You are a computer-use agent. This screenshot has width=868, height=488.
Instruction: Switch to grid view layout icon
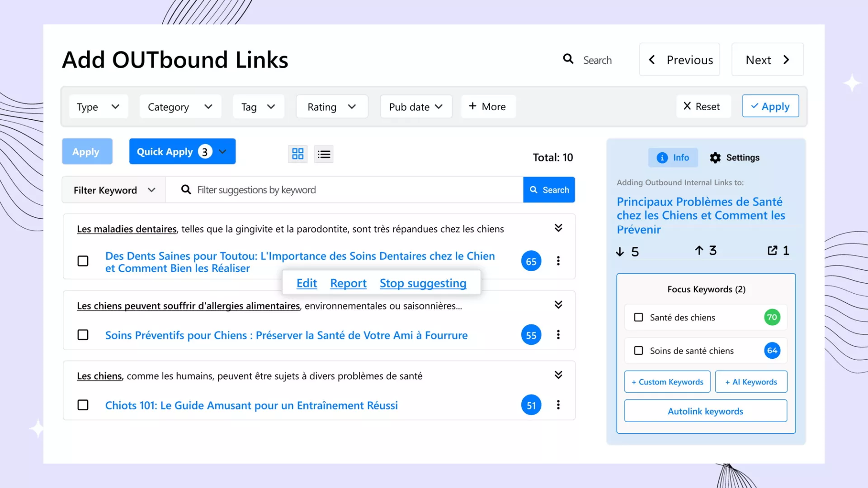point(297,154)
